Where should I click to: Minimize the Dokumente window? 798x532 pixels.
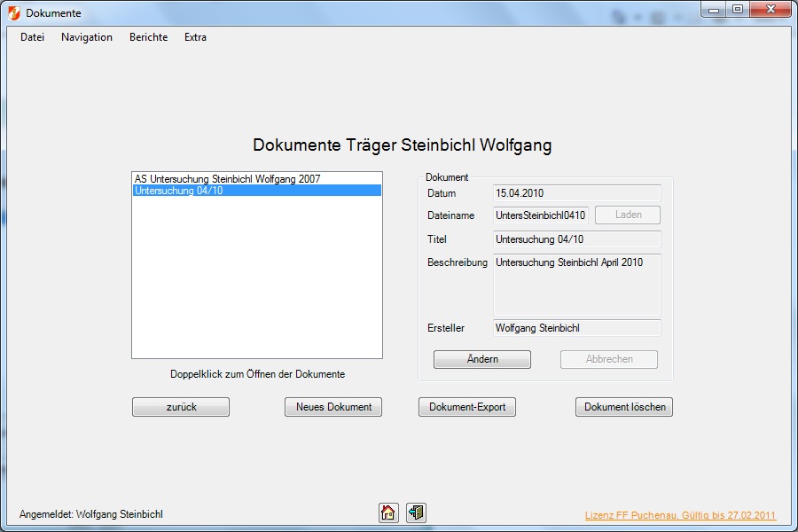(714, 9)
